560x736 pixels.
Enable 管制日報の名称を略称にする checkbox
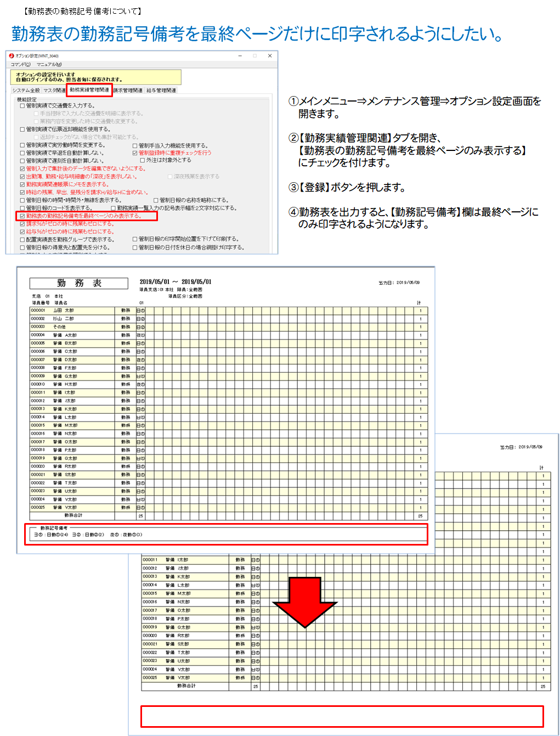[x=156, y=200]
